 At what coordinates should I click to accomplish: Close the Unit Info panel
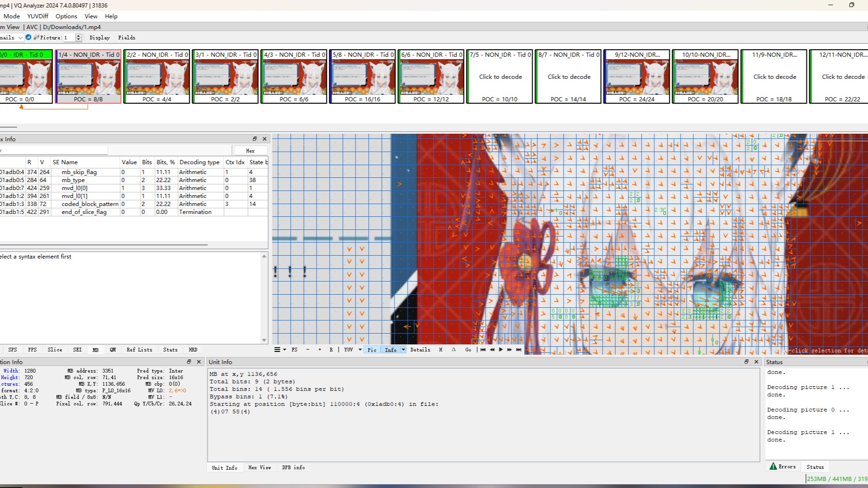point(756,362)
